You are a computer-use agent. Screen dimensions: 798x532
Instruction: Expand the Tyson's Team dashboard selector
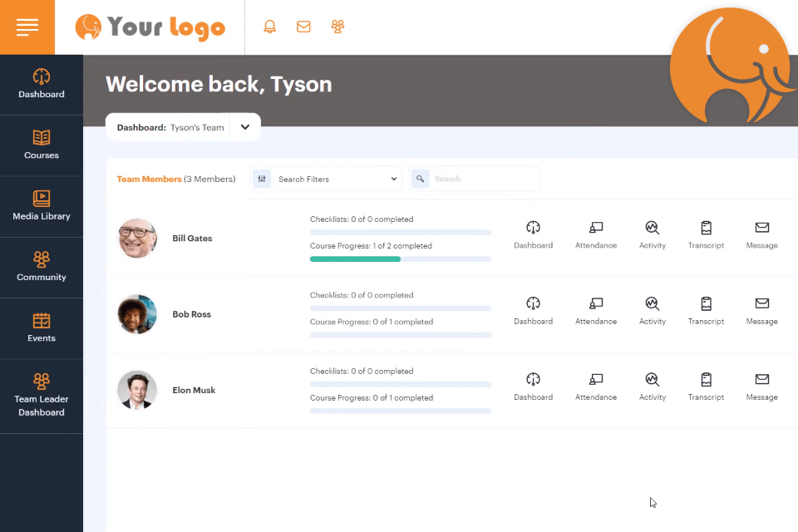(244, 127)
